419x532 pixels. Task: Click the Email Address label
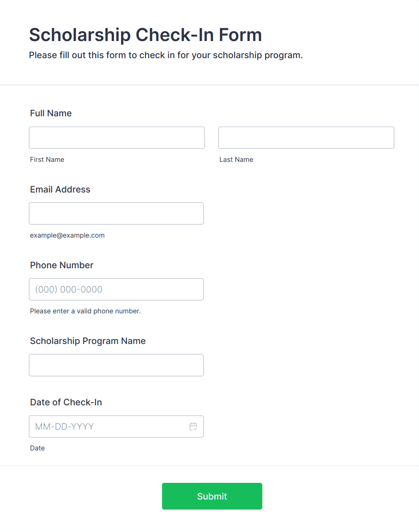point(60,189)
